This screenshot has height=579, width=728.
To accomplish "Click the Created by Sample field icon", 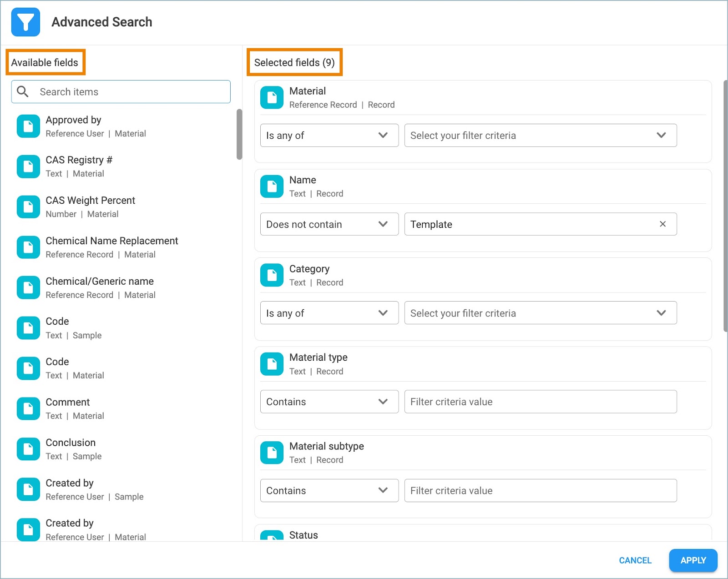I will click(28, 489).
